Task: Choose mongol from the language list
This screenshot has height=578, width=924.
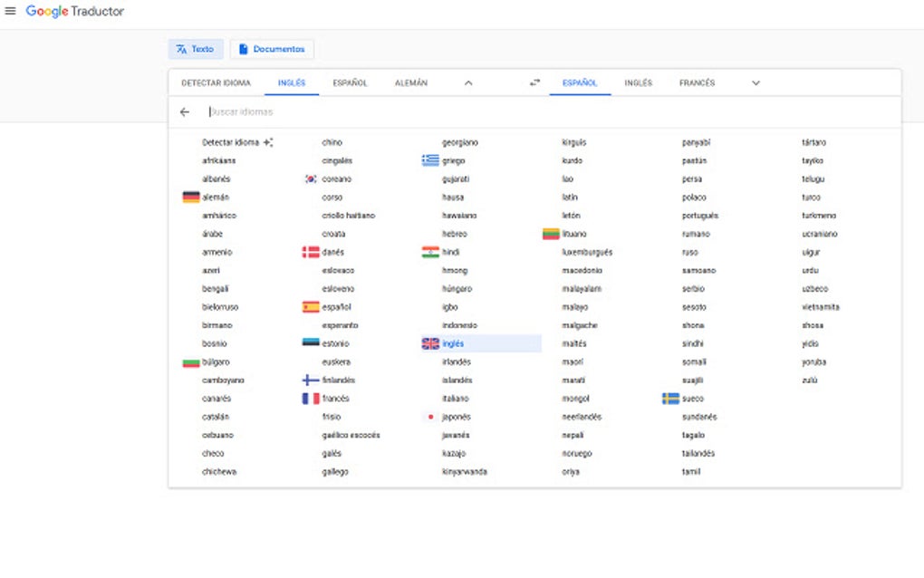Action: tap(576, 399)
